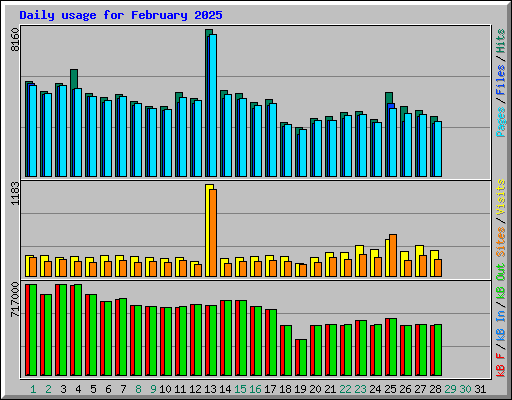The height and width of the screenshot is (400, 512).
Task: Click day 4 on the x-axis
Action: point(78,389)
